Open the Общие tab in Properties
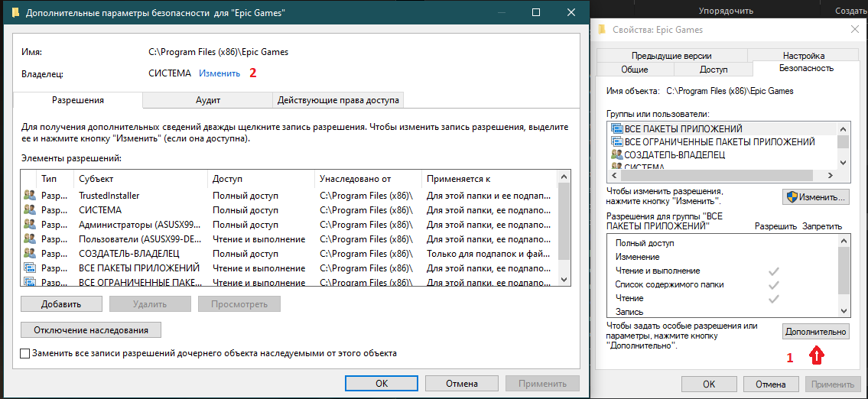This screenshot has height=399, width=868. point(635,69)
